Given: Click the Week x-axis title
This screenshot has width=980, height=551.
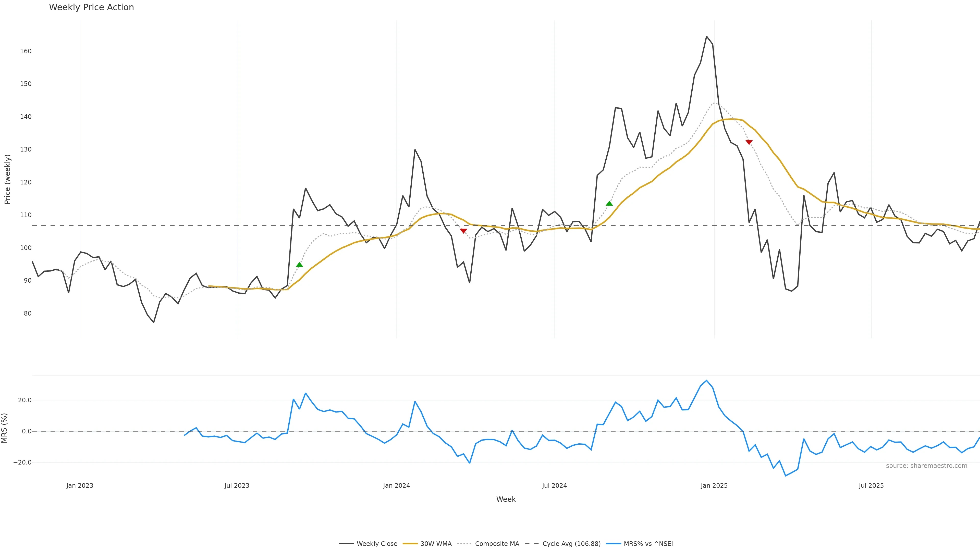Looking at the screenshot, I should click(x=506, y=499).
